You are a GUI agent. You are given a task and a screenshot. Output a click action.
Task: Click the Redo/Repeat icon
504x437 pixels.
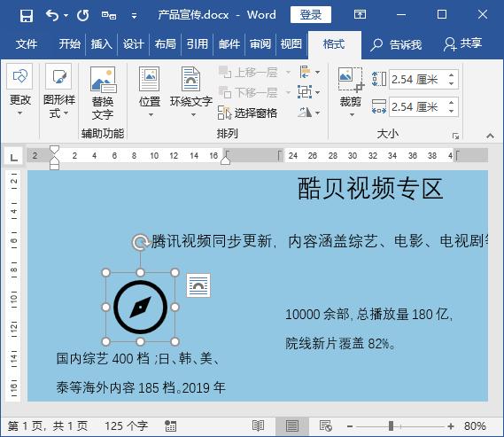83,15
